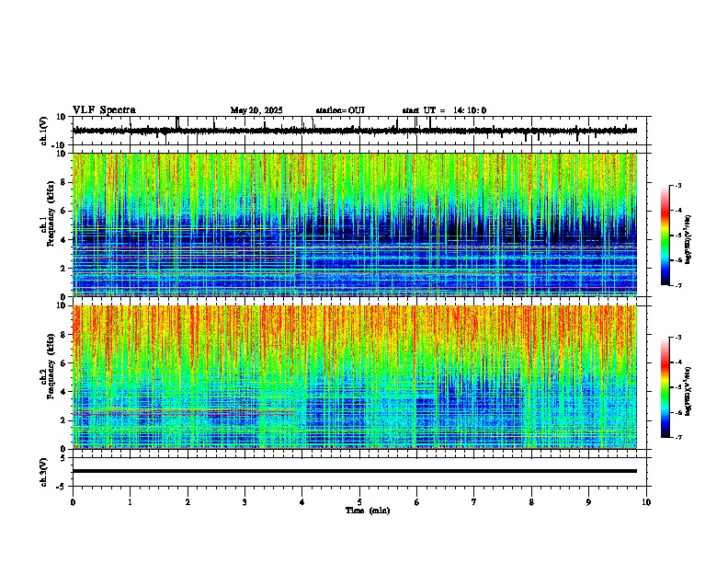The height and width of the screenshot is (563, 728).
Task: Click the ch.1 frequency spectrogram plot
Action: pyautogui.click(x=355, y=224)
